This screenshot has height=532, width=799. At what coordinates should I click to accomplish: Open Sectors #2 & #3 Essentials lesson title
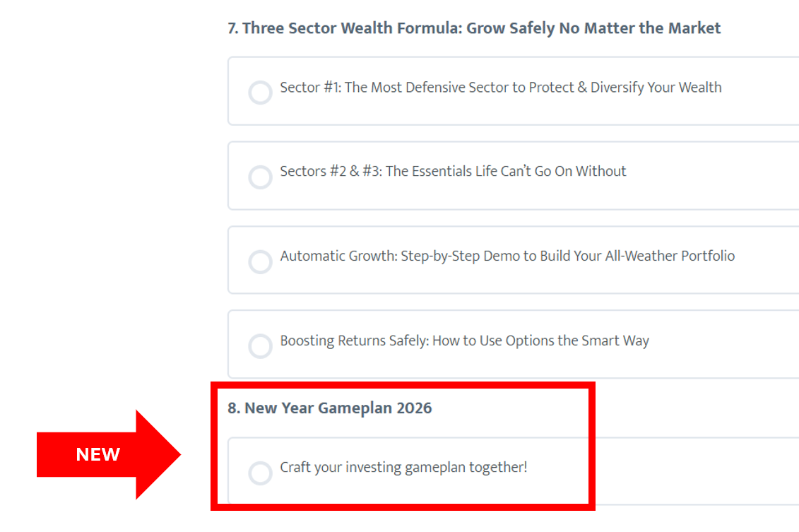453,171
